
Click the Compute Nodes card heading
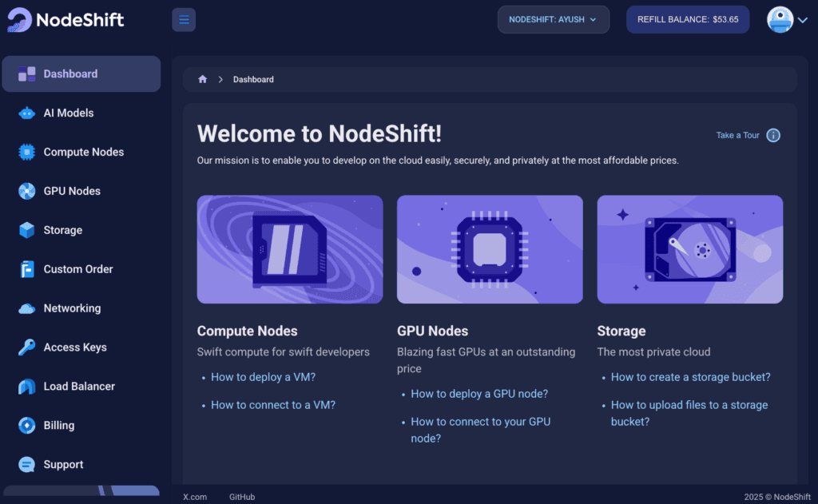[248, 331]
